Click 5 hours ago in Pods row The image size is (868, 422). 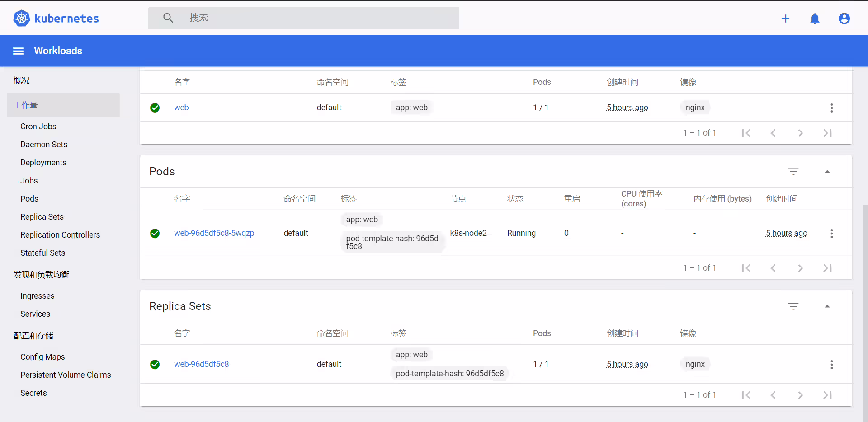click(x=786, y=233)
